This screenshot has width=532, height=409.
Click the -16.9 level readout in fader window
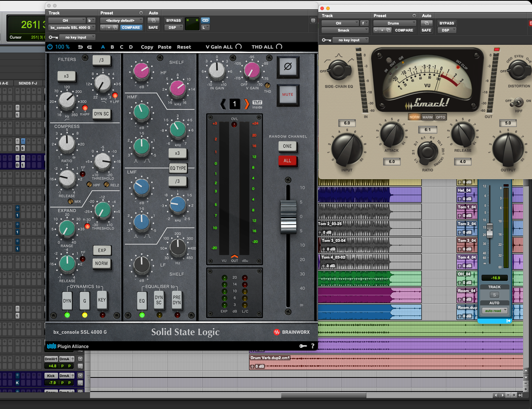click(495, 278)
